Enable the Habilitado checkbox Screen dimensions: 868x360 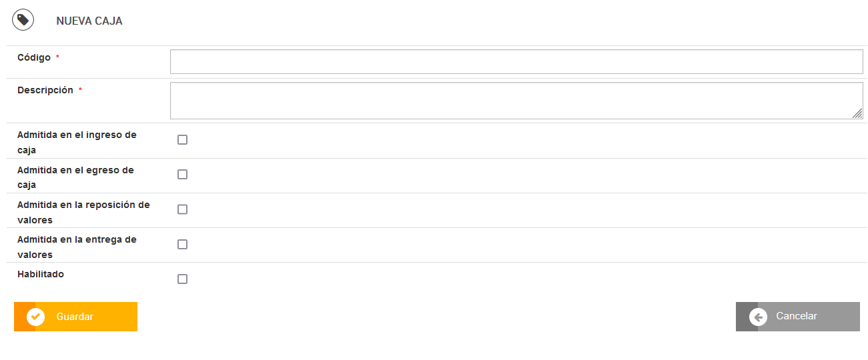click(182, 279)
